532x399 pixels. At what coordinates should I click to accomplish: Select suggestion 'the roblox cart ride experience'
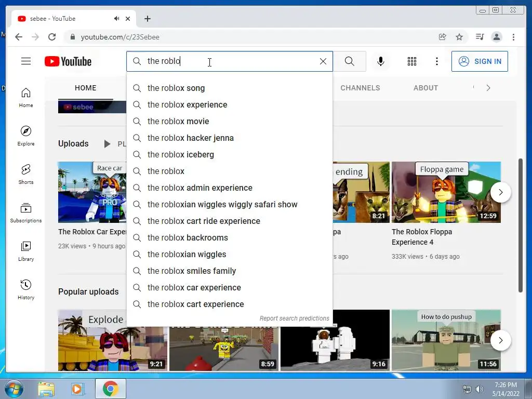pyautogui.click(x=229, y=221)
